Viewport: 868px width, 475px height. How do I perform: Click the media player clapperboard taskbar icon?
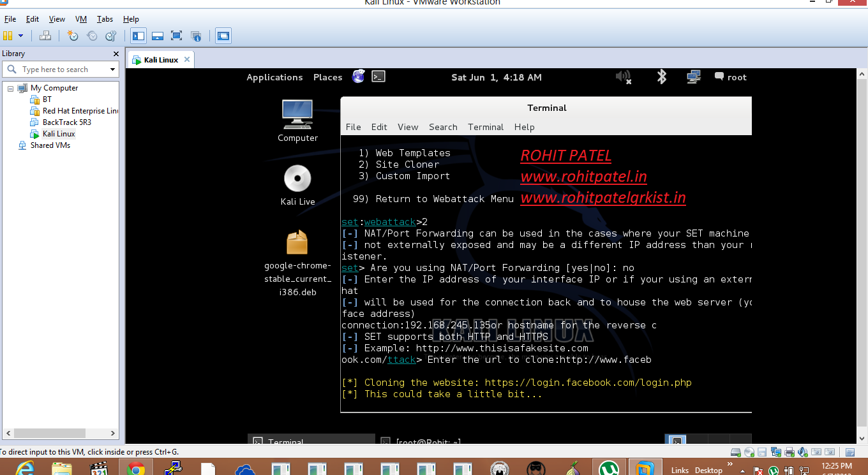(99, 469)
